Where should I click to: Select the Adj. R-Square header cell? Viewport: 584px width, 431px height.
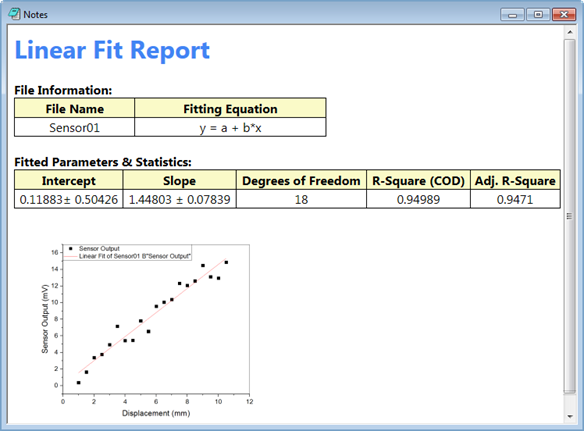515,181
